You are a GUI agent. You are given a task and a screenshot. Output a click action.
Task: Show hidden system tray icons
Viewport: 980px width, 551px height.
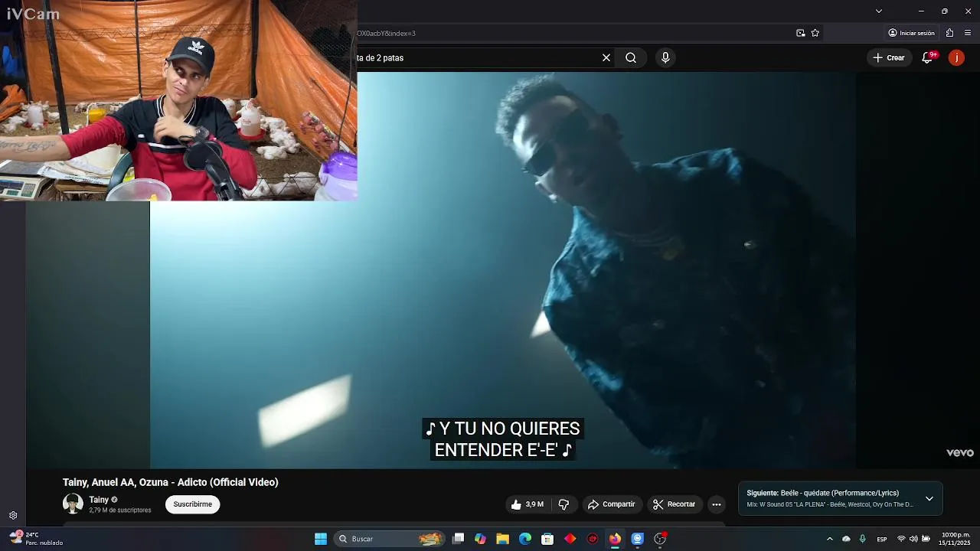[x=829, y=539]
